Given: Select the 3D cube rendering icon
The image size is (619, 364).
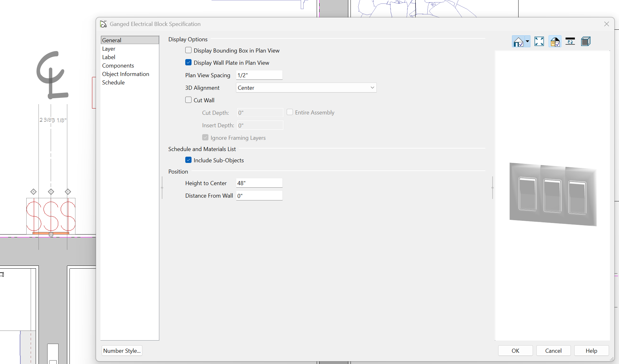Looking at the screenshot, I should [x=586, y=42].
